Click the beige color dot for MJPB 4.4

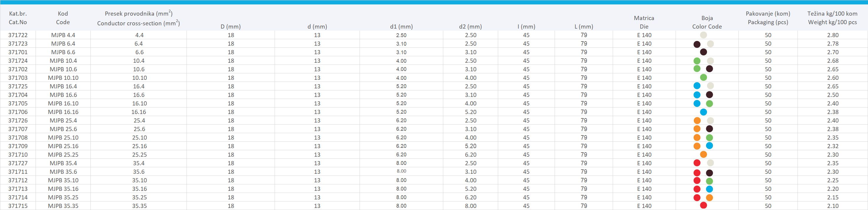(703, 35)
